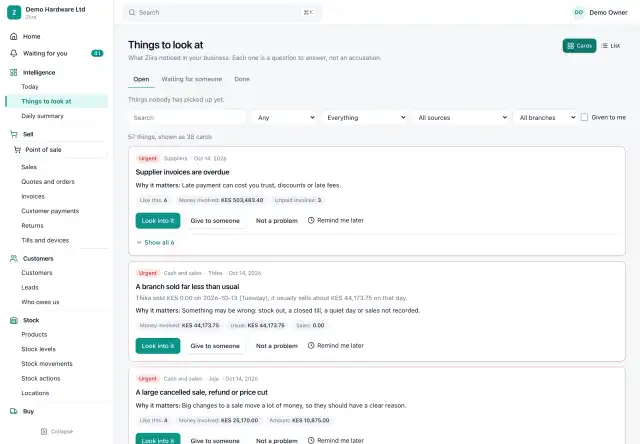The height and width of the screenshot is (444, 640).
Task: Open Products in sidebar
Action: pyautogui.click(x=34, y=334)
